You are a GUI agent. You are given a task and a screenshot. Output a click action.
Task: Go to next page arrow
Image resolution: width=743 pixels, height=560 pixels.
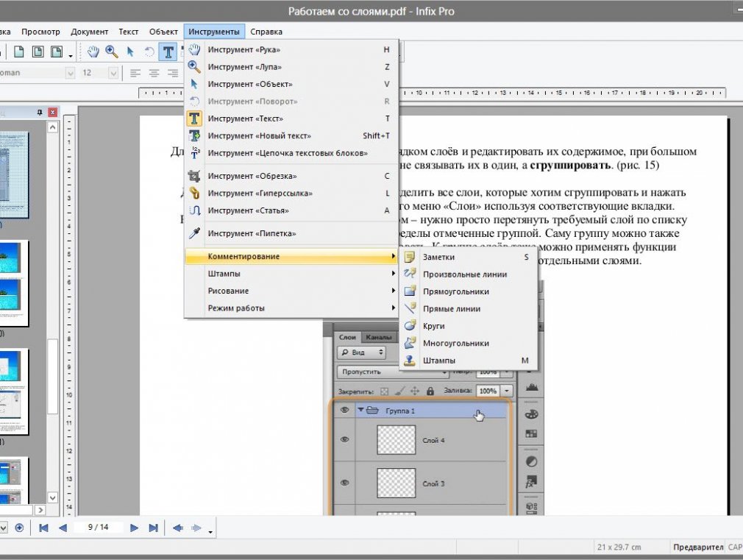[x=134, y=528]
